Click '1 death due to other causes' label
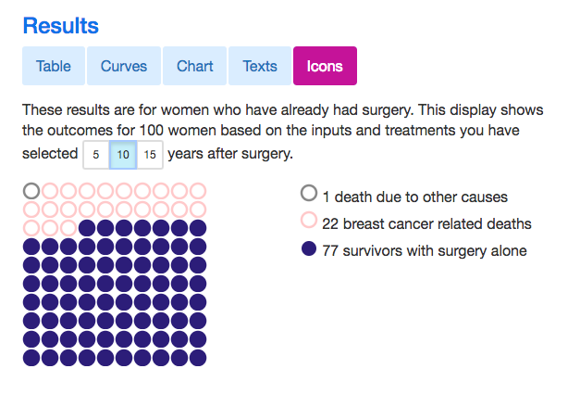This screenshot has height=394, width=580. (x=415, y=197)
